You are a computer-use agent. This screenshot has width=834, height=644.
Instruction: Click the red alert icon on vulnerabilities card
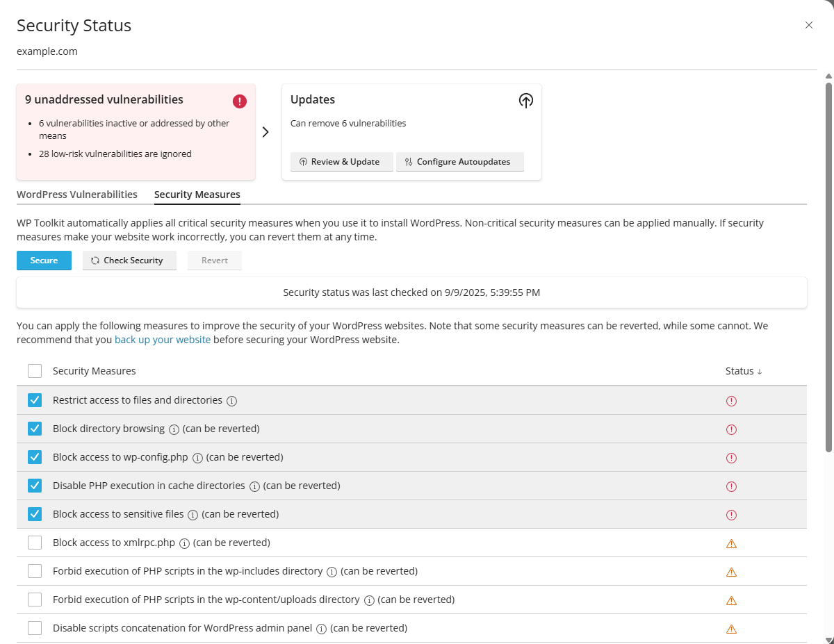(240, 101)
